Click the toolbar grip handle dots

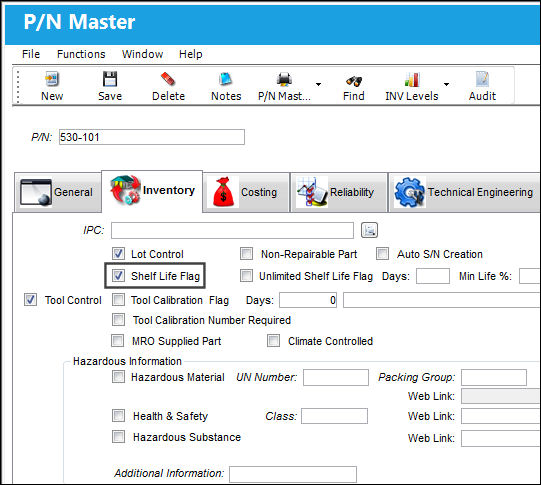coord(18,87)
